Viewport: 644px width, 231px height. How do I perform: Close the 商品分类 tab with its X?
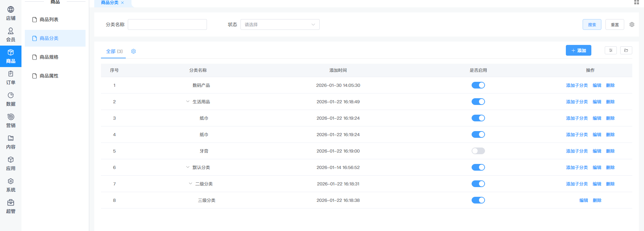point(122,3)
